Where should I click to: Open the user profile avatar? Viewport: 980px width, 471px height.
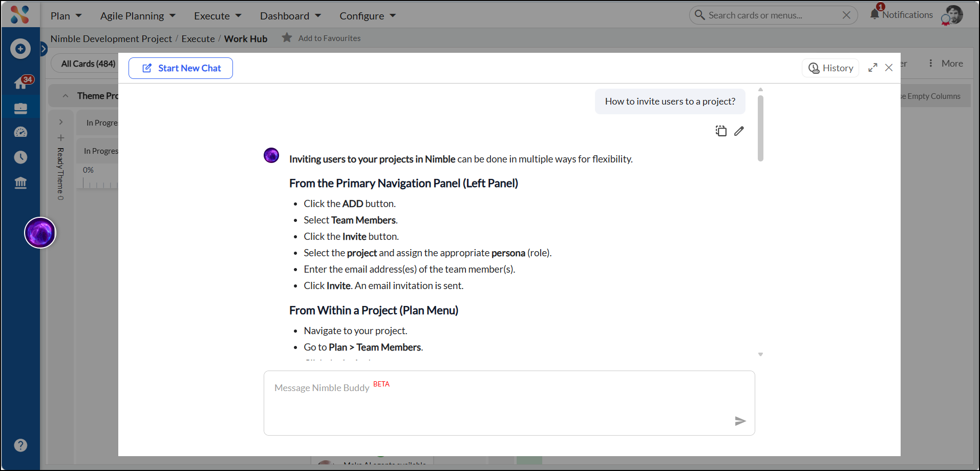point(953,15)
